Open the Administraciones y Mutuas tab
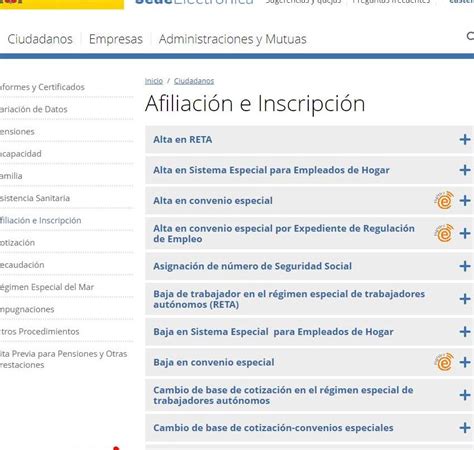This screenshot has height=450, width=474. tap(233, 39)
